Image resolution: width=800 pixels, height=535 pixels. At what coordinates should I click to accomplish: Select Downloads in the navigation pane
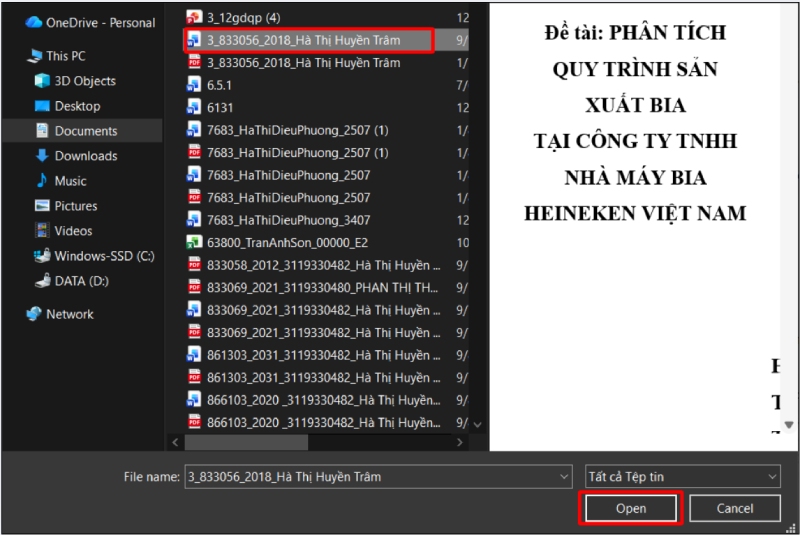point(86,156)
